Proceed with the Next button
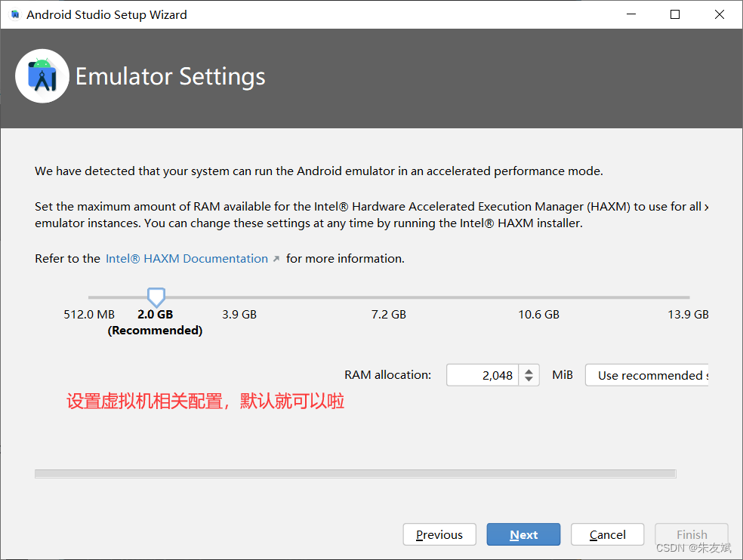 tap(523, 534)
